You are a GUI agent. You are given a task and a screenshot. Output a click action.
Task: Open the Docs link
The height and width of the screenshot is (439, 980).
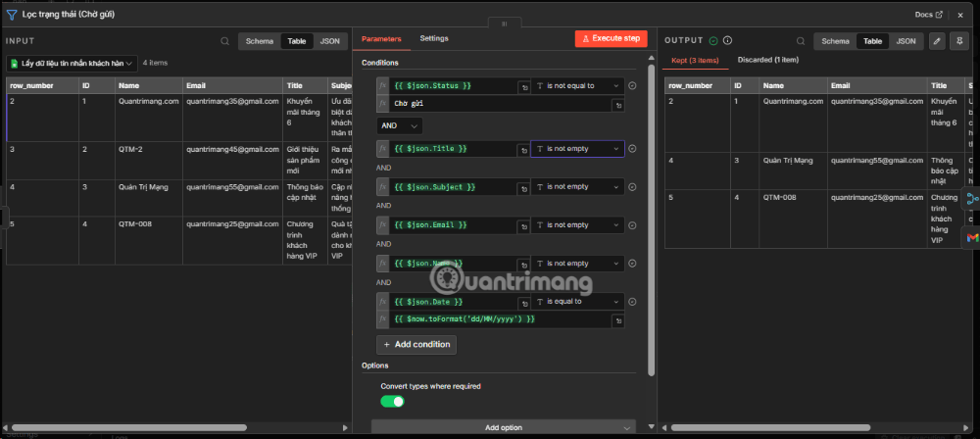(928, 15)
